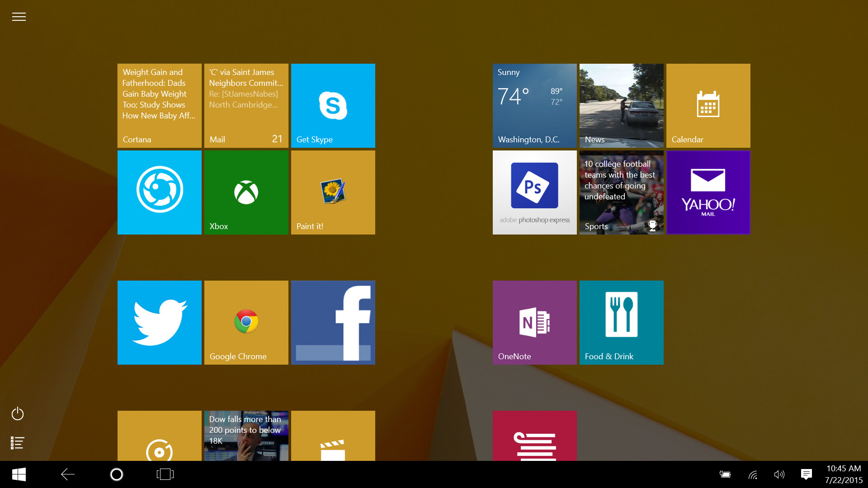The width and height of the screenshot is (868, 488).
Task: Open the blue camera lens app tile
Action: tap(160, 192)
